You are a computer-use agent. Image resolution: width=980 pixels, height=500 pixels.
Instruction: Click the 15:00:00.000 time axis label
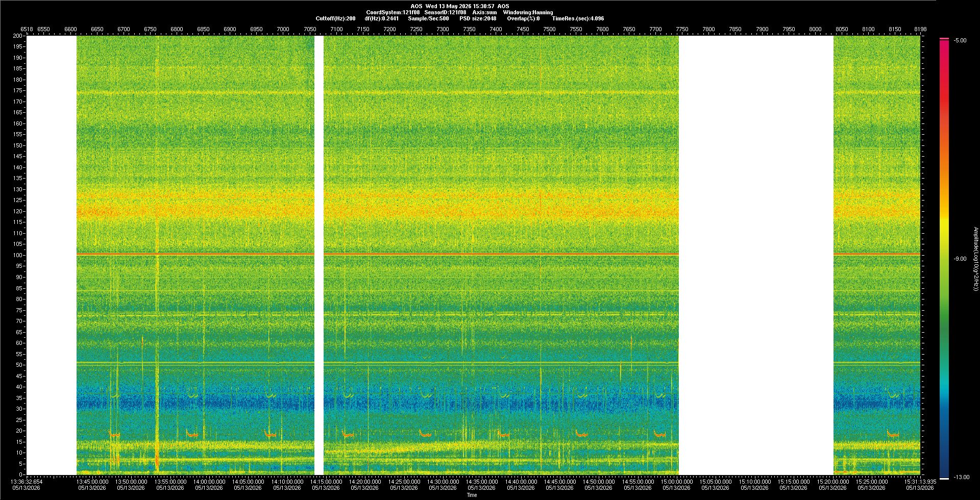point(677,481)
